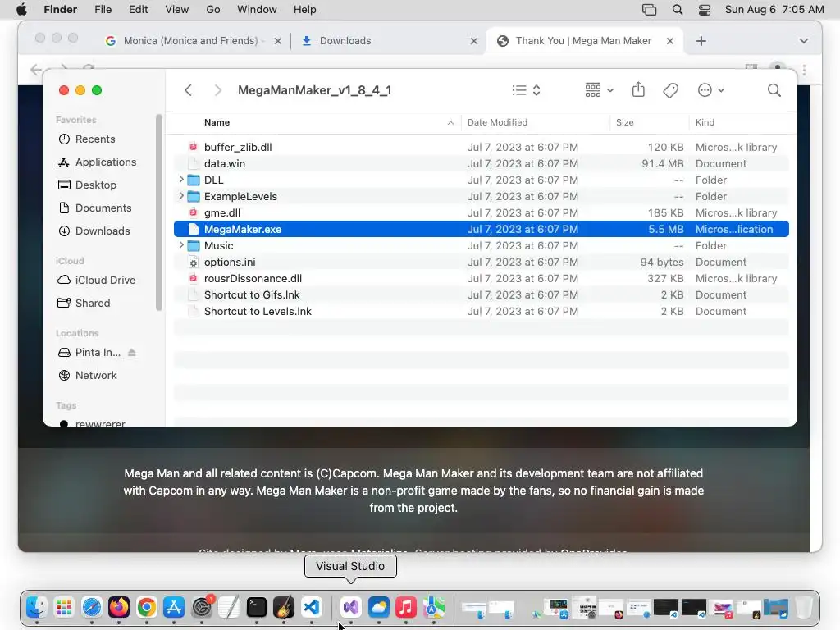The height and width of the screenshot is (630, 840).
Task: Open App Store from the Dock
Action: tap(174, 607)
